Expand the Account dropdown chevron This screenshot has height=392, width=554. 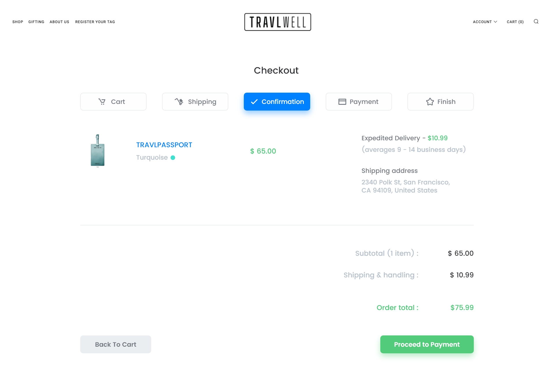[x=495, y=22]
